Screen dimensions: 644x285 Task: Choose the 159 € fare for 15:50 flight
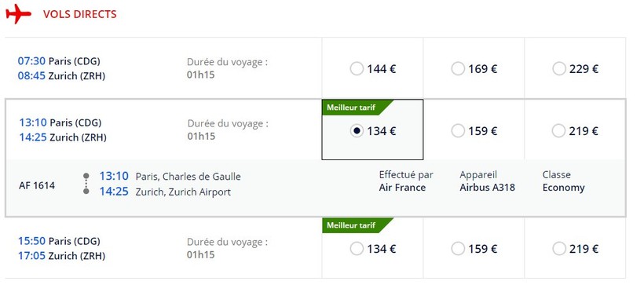point(458,249)
